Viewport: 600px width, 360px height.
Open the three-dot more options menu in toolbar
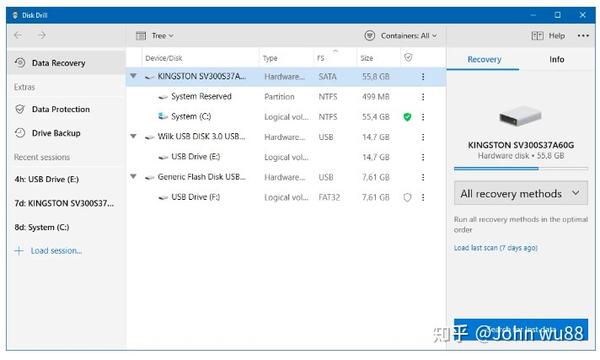pyautogui.click(x=583, y=36)
